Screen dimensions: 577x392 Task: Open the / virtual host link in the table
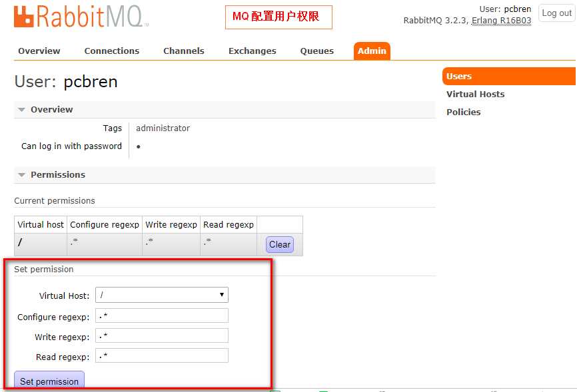(20, 242)
